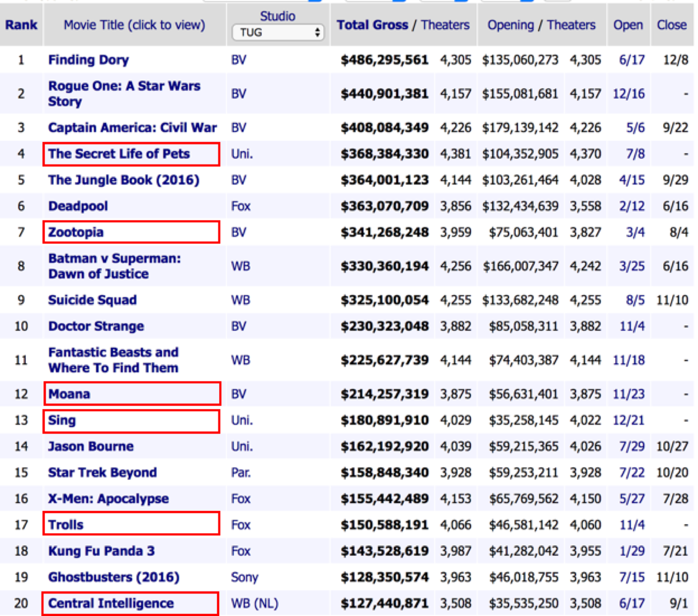Image resolution: width=698 pixels, height=616 pixels.
Task: Click the Close column header
Action: tap(671, 25)
